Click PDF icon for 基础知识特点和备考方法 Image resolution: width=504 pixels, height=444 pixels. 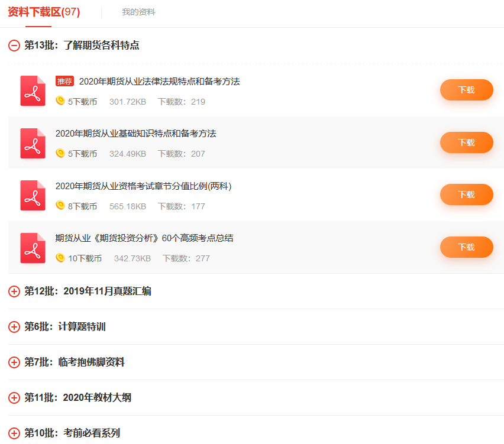(x=33, y=143)
